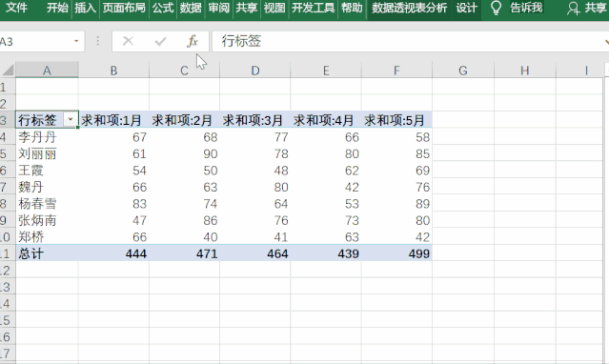The image size is (609, 364).
Task: Select the 数据 ribbon tab
Action: pyautogui.click(x=191, y=8)
